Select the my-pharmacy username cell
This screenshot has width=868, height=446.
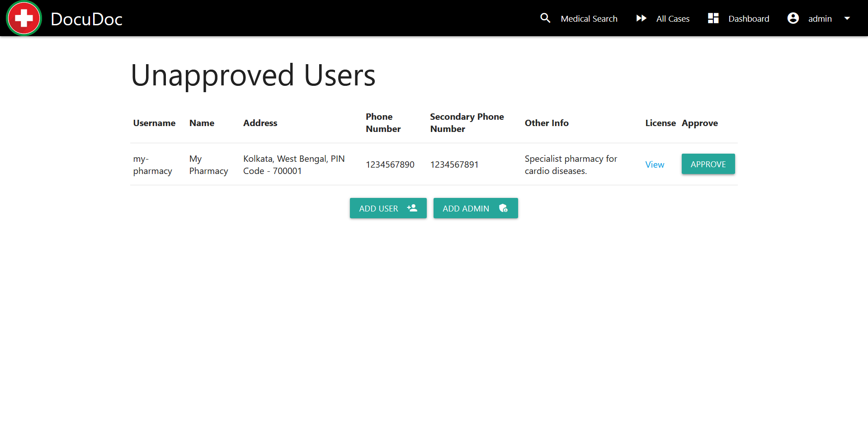click(x=153, y=164)
